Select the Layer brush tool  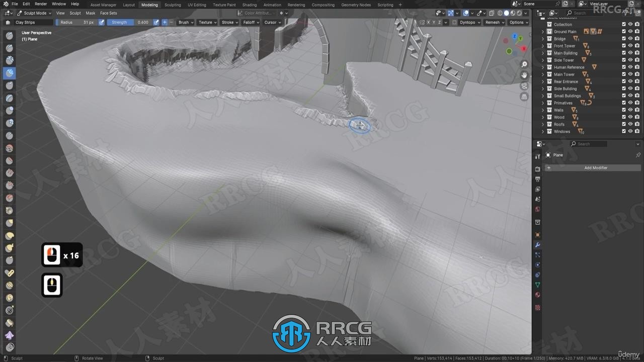click(x=10, y=98)
